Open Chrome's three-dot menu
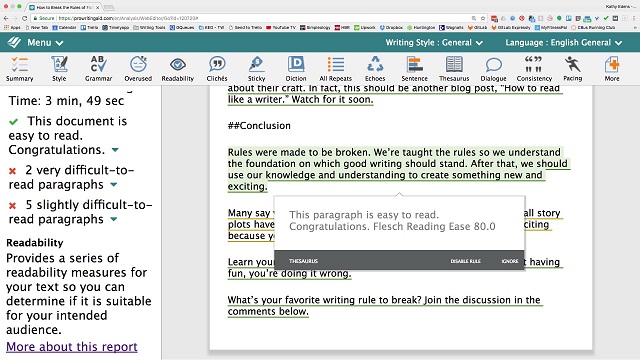The width and height of the screenshot is (640, 360). tap(634, 18)
